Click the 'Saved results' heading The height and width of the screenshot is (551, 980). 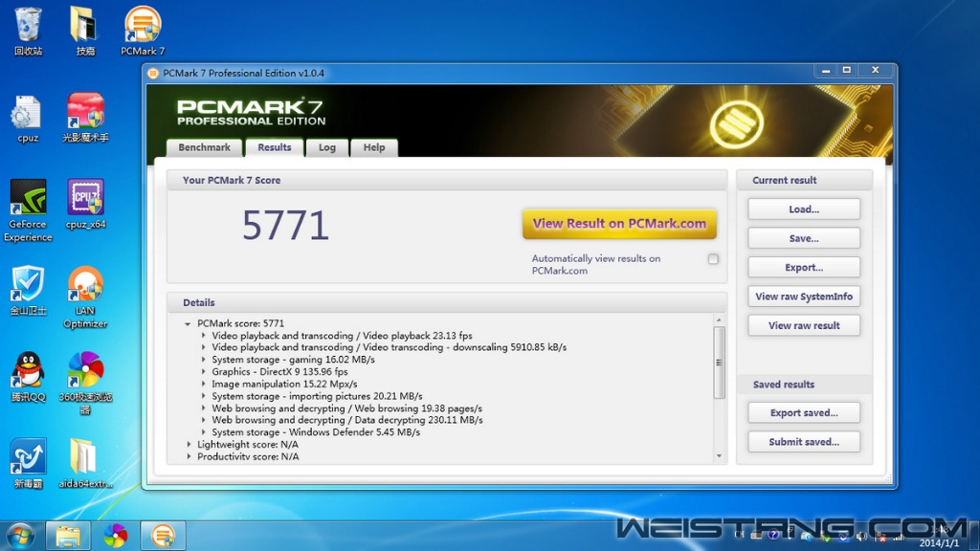point(784,385)
